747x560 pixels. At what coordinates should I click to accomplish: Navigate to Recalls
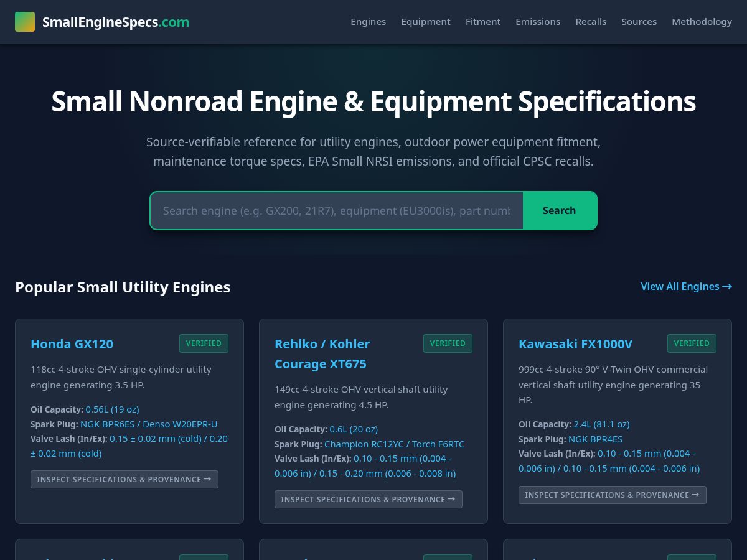[x=591, y=22]
